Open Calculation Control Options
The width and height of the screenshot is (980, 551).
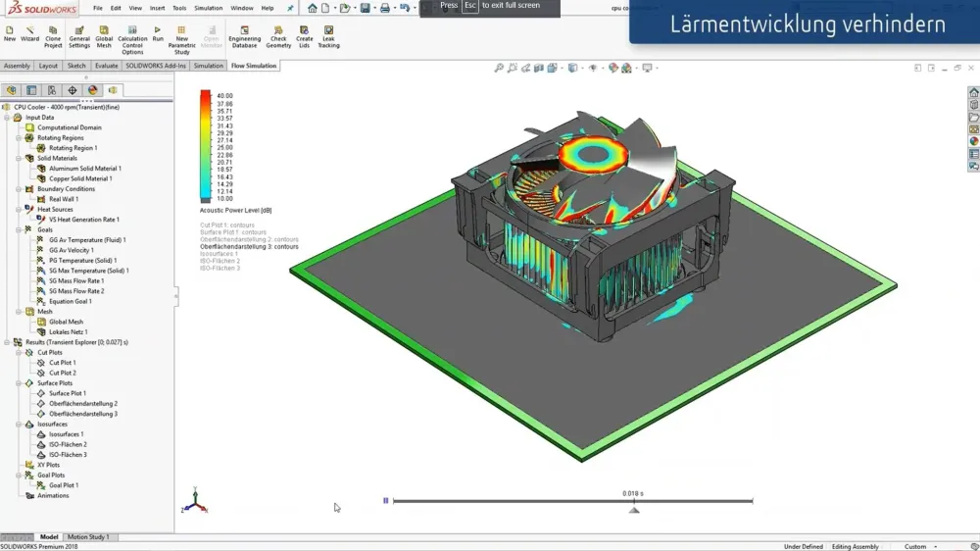[132, 40]
